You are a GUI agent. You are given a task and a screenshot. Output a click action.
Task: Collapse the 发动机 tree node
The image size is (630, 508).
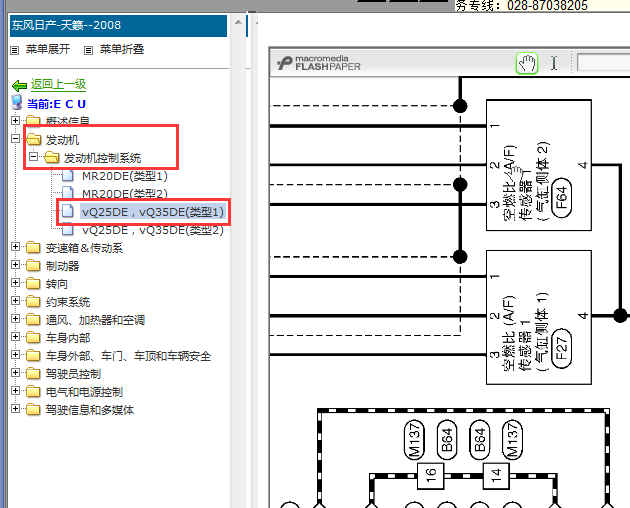coord(15,139)
